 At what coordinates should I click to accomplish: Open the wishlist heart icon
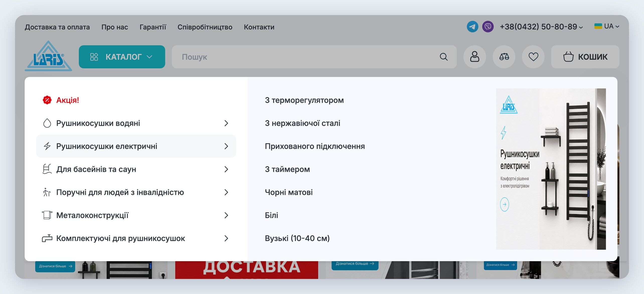[x=533, y=57]
